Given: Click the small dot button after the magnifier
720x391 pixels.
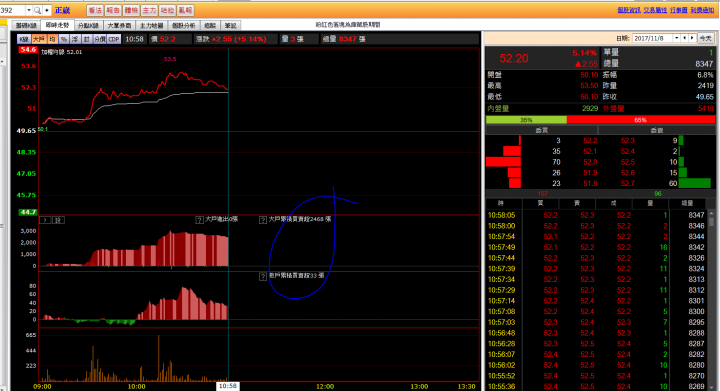Looking at the screenshot, I should tap(47, 10).
